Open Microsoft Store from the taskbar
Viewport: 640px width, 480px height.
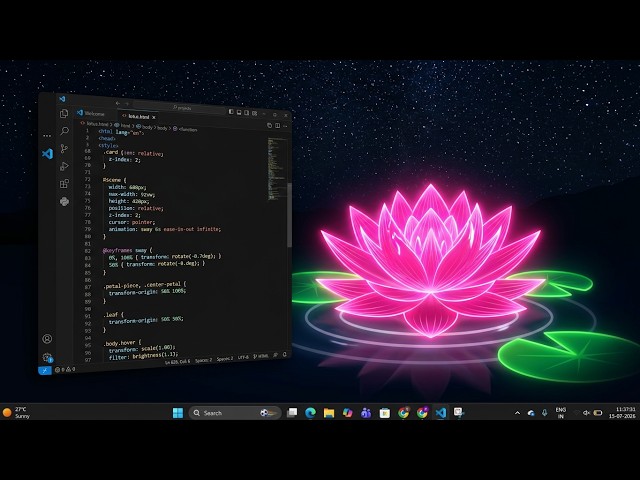click(385, 413)
